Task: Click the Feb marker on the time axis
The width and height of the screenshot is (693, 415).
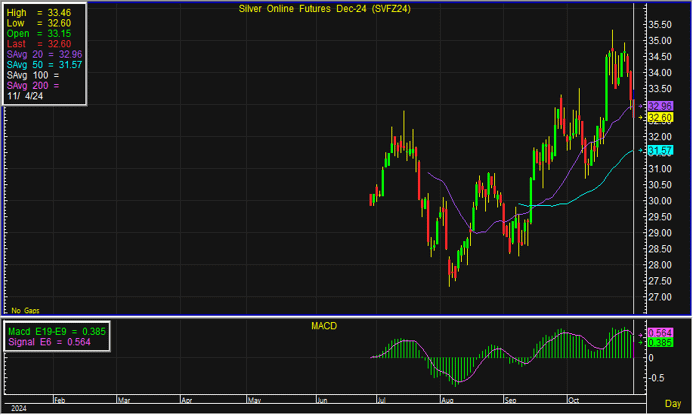Action: (x=59, y=399)
